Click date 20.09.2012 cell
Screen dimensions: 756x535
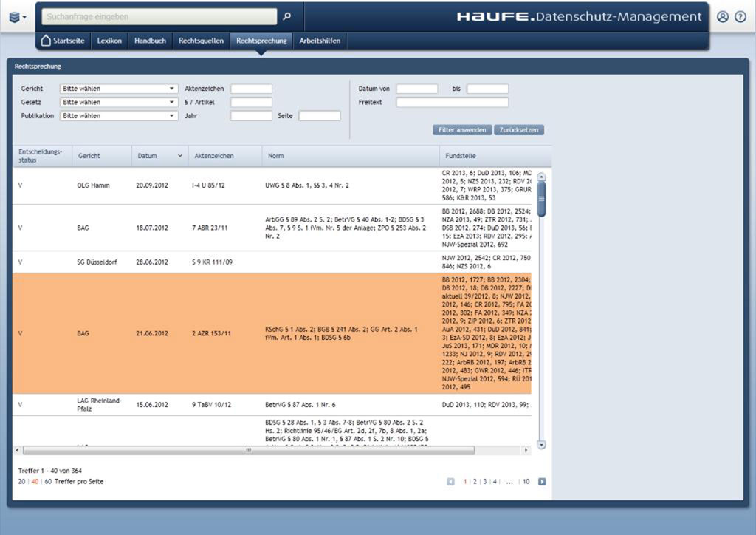point(152,185)
